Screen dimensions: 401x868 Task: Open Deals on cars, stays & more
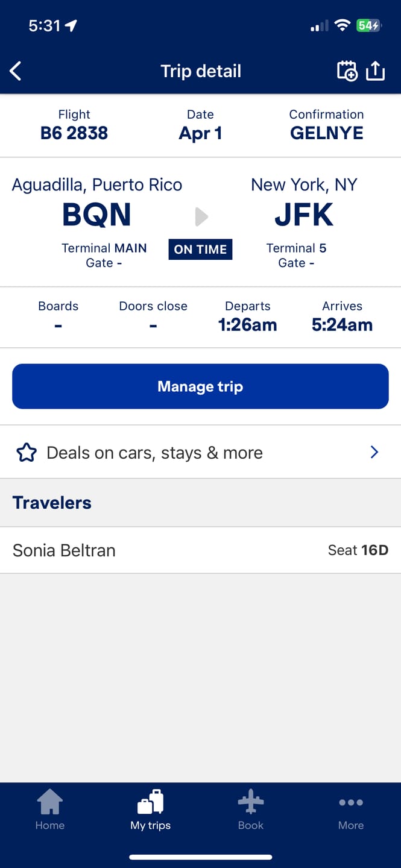point(200,452)
